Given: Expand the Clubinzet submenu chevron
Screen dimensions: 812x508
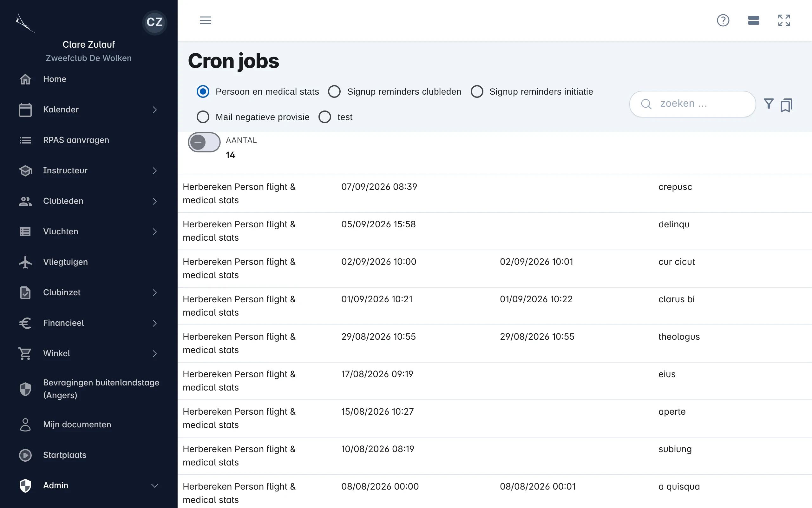Looking at the screenshot, I should [x=155, y=293].
